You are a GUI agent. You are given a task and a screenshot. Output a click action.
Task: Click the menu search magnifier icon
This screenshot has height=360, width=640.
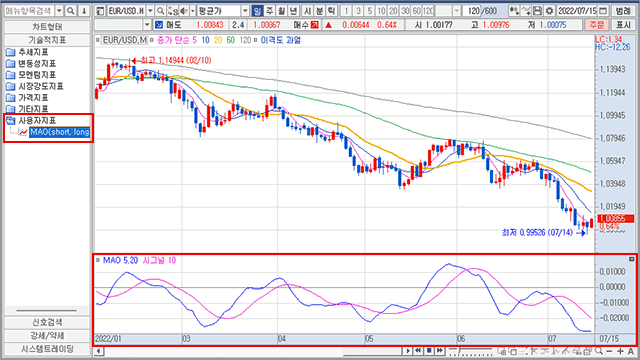71,11
